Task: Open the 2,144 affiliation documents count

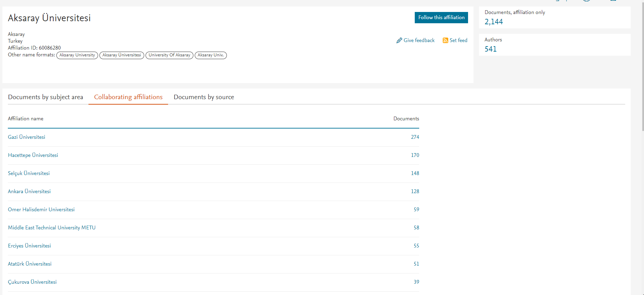Action: click(x=493, y=22)
